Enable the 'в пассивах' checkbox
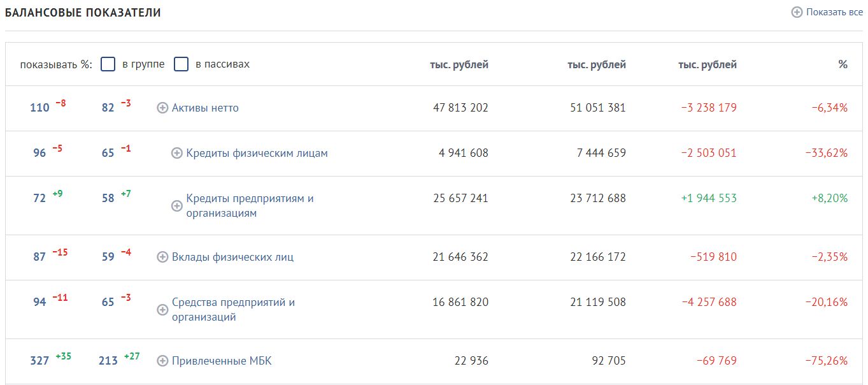Image resolution: width=868 pixels, height=385 pixels. click(181, 64)
